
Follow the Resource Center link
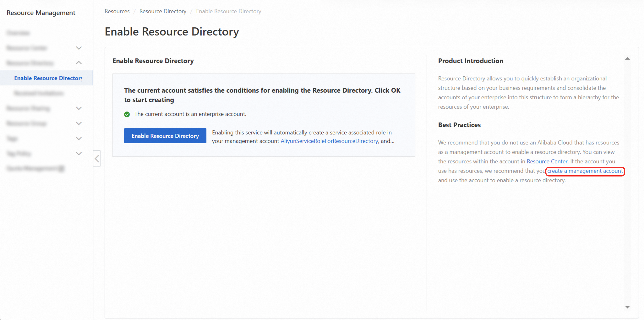[x=547, y=162]
